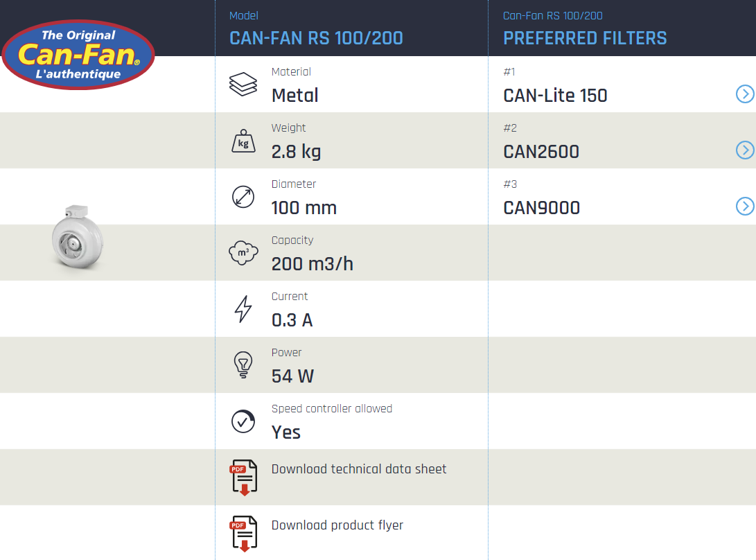This screenshot has height=560, width=756.
Task: Click the CAN-FAN RS 100/200 model heading
Action: point(316,38)
